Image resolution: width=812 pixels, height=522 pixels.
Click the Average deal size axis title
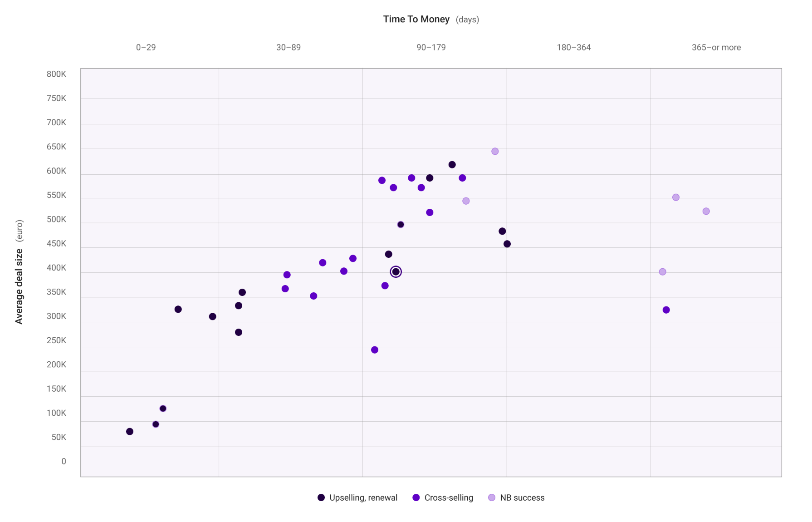pos(19,286)
